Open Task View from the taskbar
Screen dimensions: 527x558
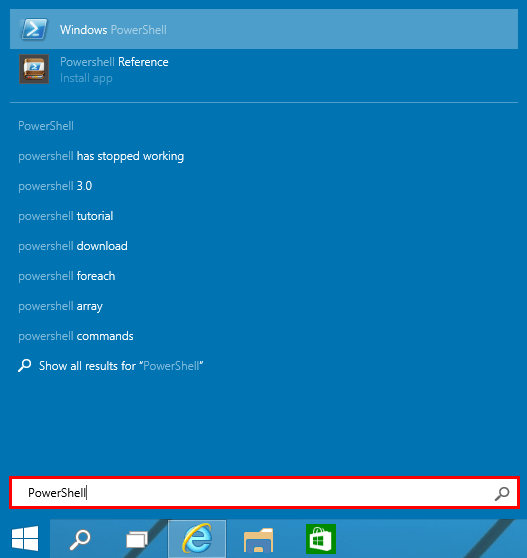tap(137, 539)
